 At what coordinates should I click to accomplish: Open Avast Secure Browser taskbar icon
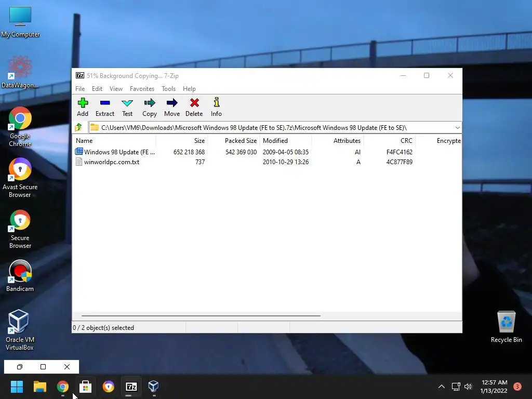tap(109, 387)
